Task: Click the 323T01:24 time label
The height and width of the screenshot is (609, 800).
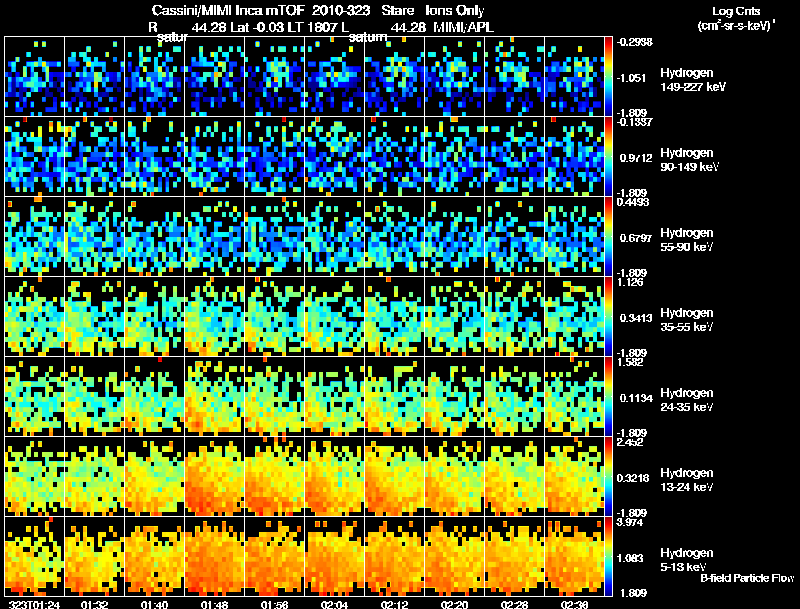Action: (35, 605)
